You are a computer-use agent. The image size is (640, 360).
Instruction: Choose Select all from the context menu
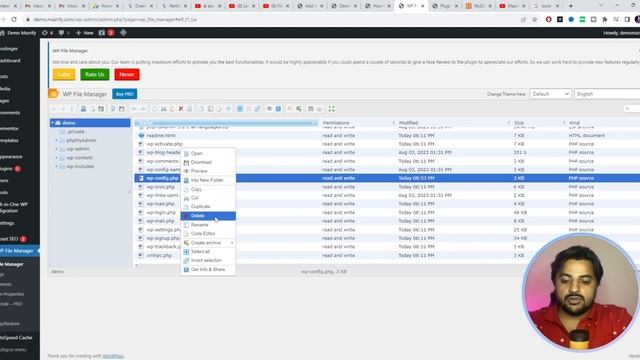(208, 252)
